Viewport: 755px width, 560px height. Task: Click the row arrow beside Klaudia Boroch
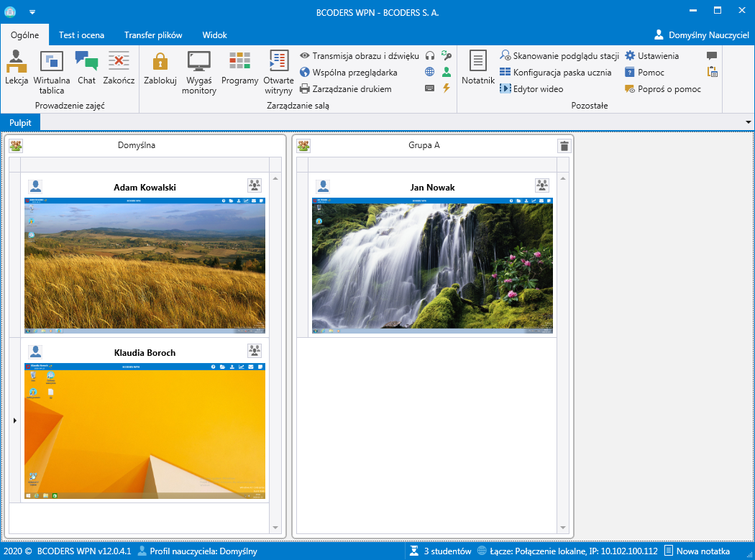pos(15,421)
